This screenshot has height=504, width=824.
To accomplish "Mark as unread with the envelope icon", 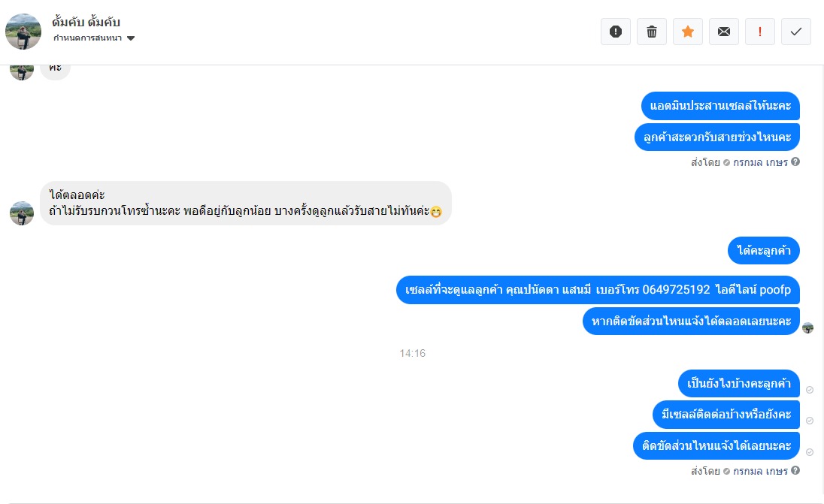I will click(x=723, y=32).
